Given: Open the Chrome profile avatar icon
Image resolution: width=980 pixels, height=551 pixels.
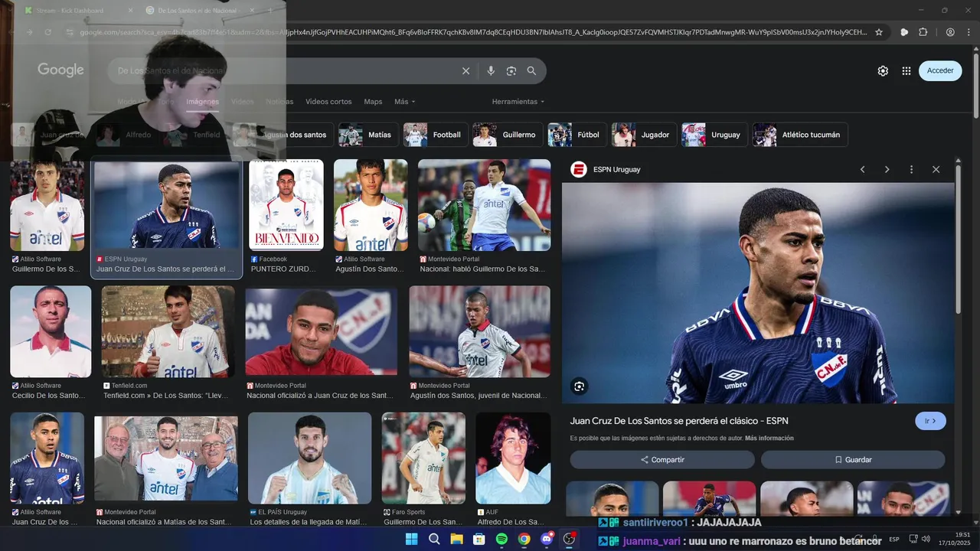Looking at the screenshot, I should coord(950,32).
